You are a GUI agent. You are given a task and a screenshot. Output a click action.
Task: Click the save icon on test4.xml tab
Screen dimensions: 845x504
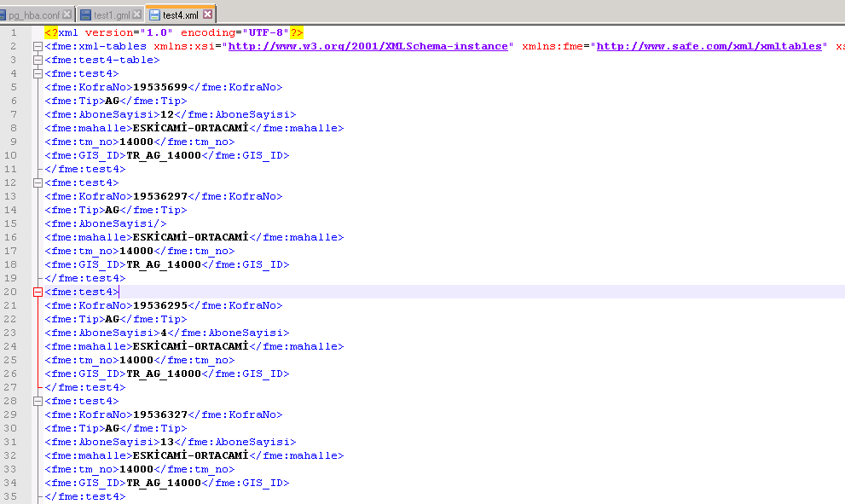tap(154, 14)
